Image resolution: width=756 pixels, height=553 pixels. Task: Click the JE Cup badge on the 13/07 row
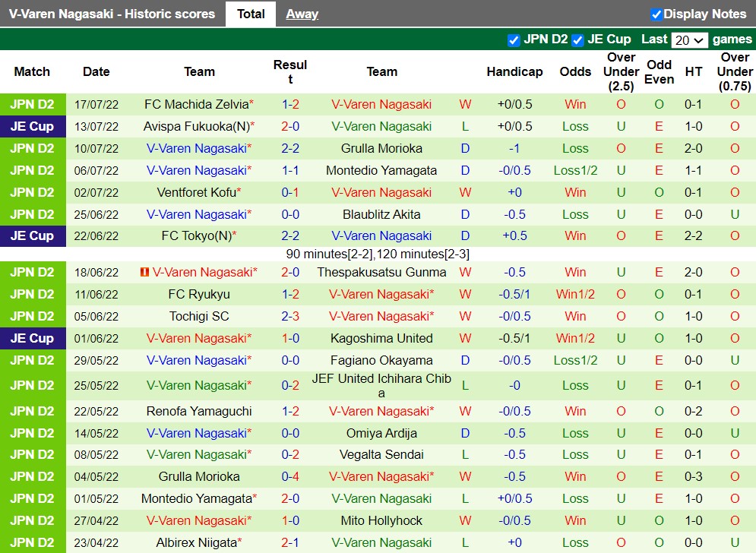(31, 126)
